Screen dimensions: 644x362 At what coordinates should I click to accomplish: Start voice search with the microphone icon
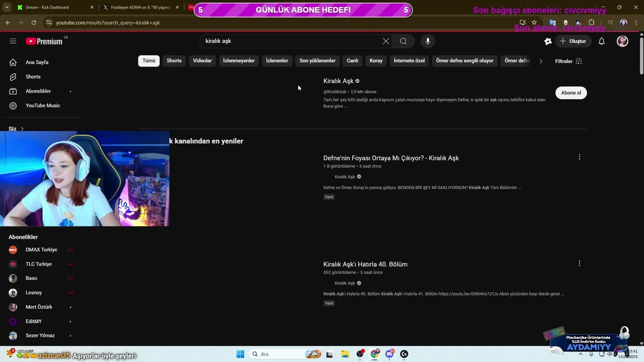[x=428, y=41]
